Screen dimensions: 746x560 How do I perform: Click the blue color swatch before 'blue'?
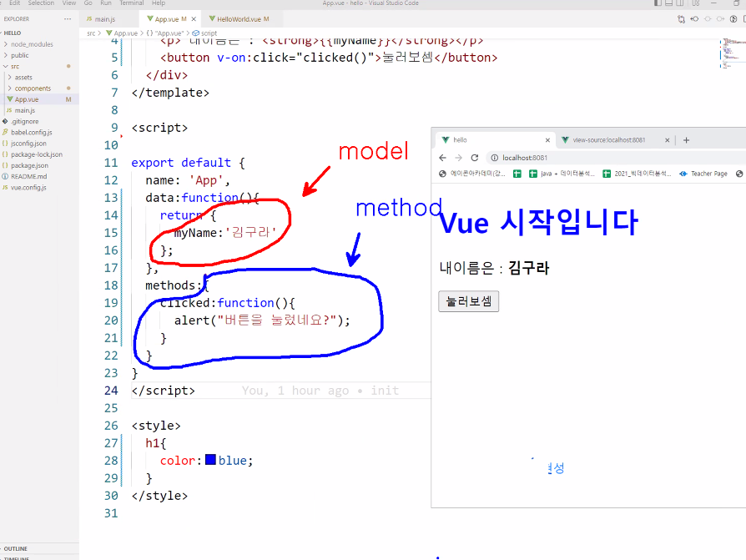pos(210,460)
